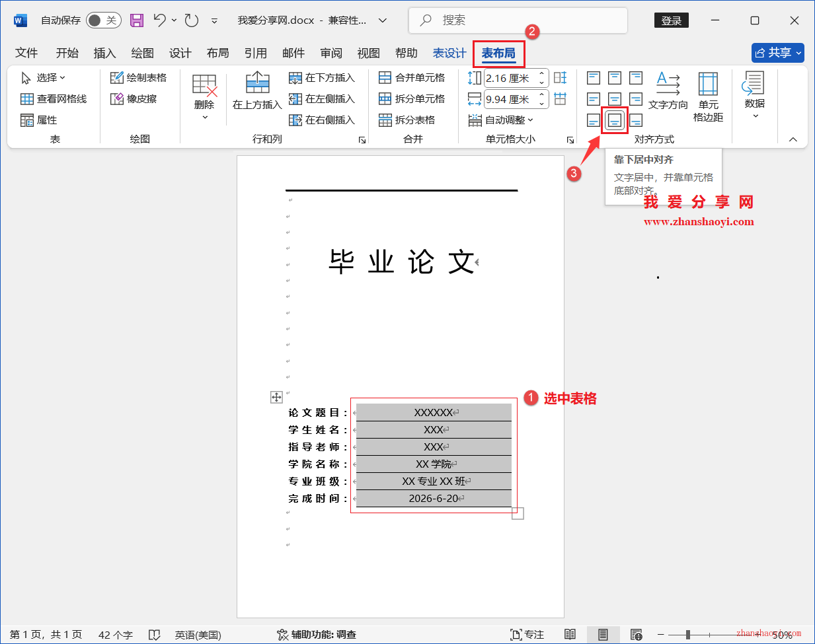Click 文字方向 text direction
Screen dimensions: 815x644
click(x=668, y=91)
